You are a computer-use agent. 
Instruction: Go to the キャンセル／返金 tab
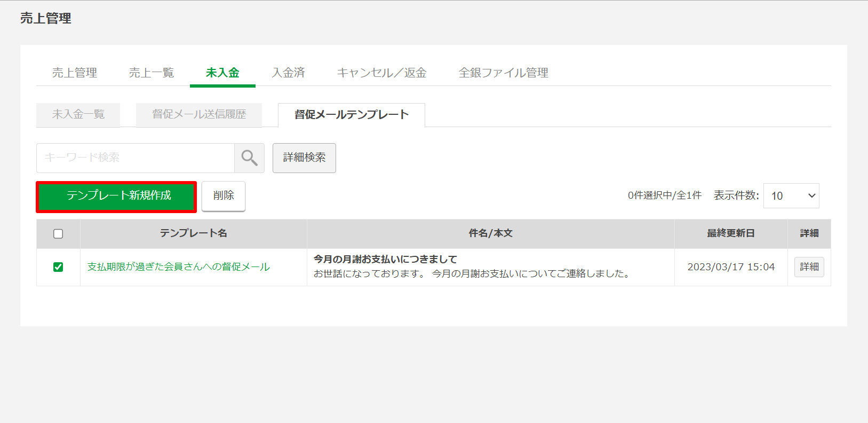click(x=381, y=73)
